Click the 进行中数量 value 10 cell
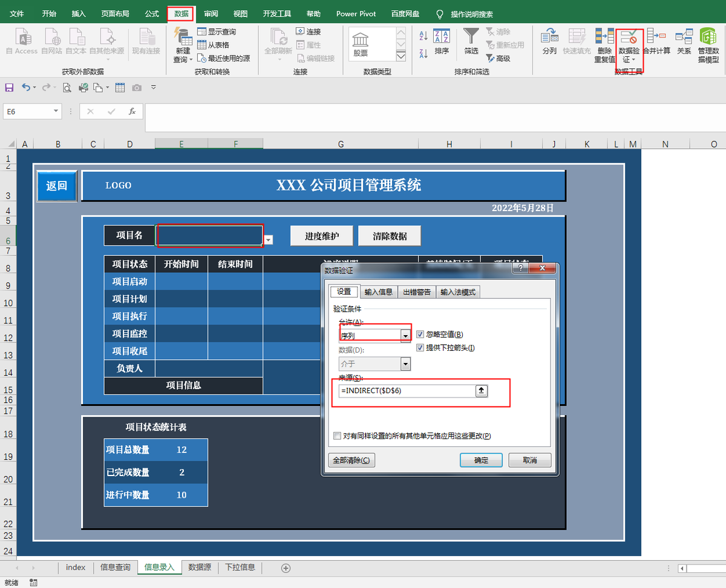Screen dimensions: 726x588 tap(181, 495)
